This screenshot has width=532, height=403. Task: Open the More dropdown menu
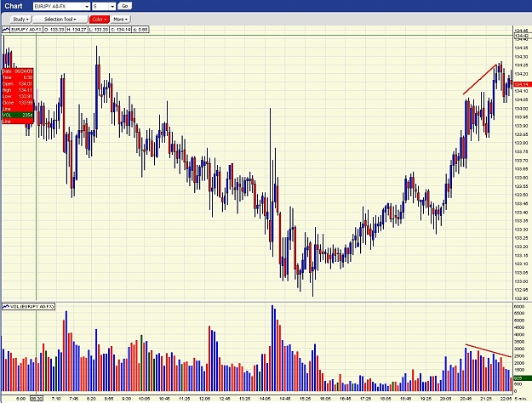click(120, 20)
